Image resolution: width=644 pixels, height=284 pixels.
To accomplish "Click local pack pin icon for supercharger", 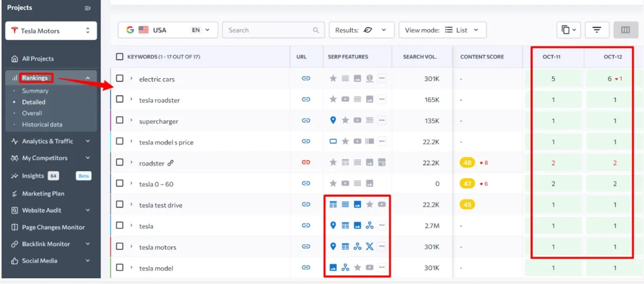I will click(x=333, y=120).
